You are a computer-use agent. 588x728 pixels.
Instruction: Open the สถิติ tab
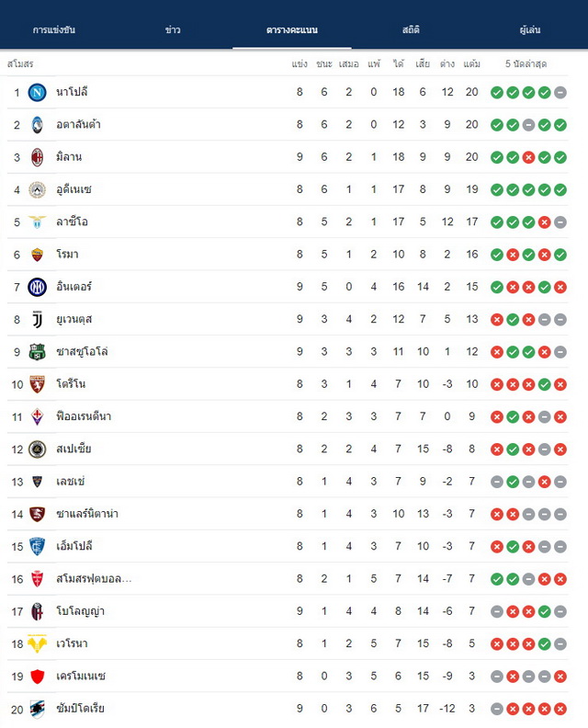point(411,29)
